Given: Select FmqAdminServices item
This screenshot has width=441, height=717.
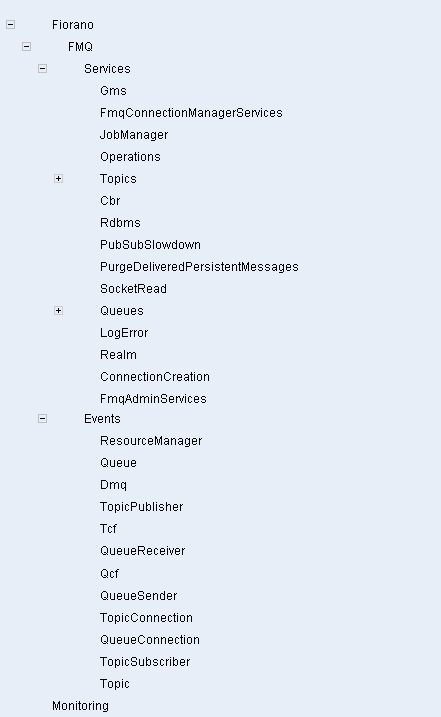Looking at the screenshot, I should (x=153, y=399).
